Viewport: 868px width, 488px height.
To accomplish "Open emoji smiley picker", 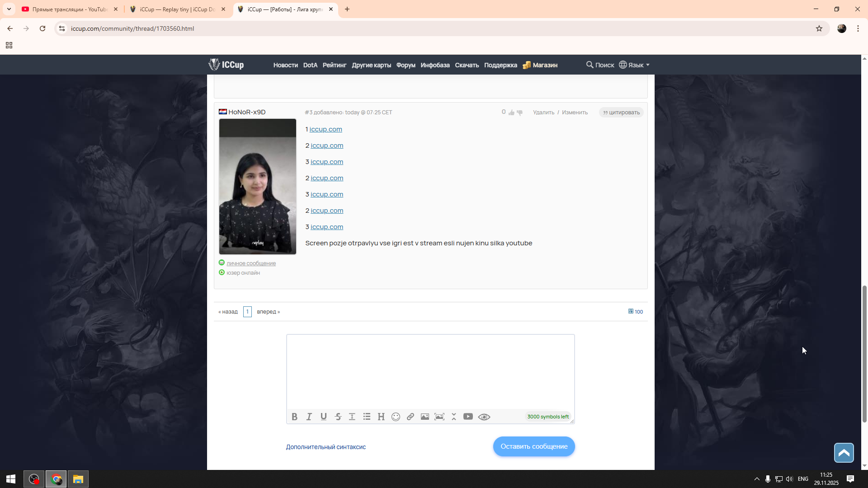I will [x=396, y=417].
